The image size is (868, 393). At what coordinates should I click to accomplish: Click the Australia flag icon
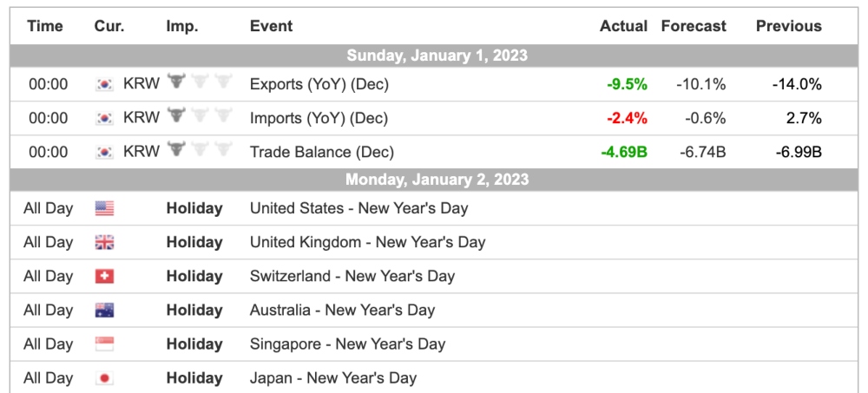click(x=104, y=310)
